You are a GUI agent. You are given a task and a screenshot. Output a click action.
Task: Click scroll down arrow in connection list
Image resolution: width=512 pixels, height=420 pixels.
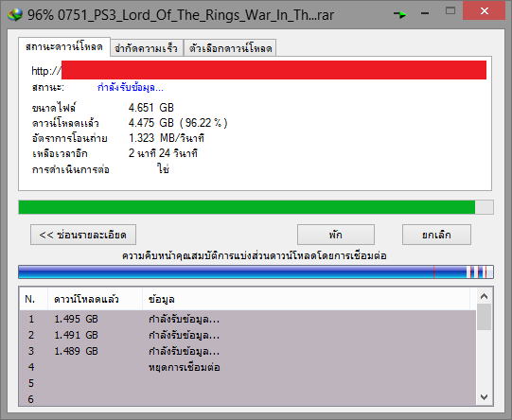pos(485,397)
